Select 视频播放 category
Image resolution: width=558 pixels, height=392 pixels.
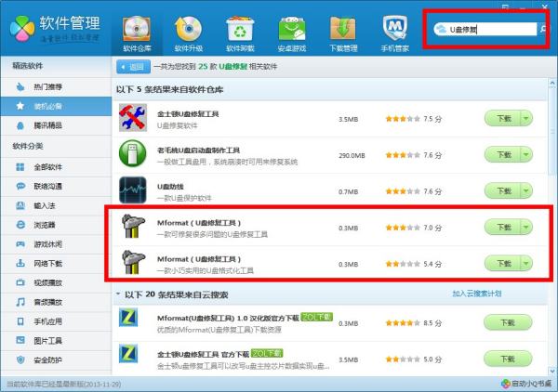pos(56,282)
